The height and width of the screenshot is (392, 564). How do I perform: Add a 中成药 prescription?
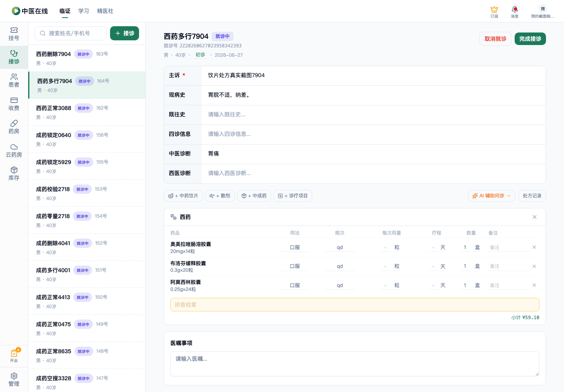[254, 196]
